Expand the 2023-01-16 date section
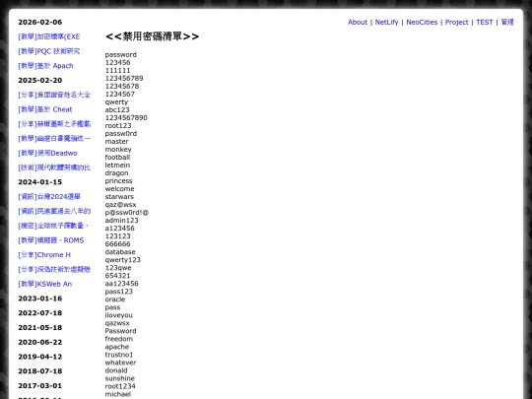This screenshot has height=399, width=532. tap(40, 299)
